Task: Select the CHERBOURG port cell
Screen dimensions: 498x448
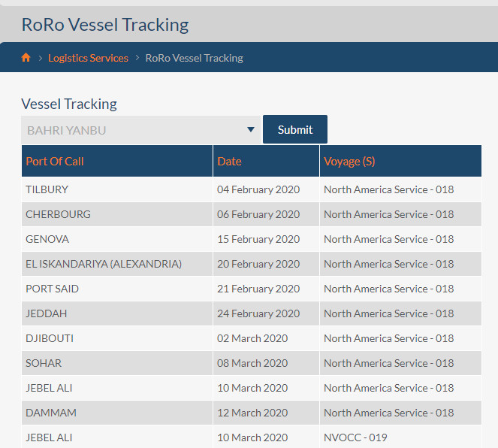Action: point(117,214)
